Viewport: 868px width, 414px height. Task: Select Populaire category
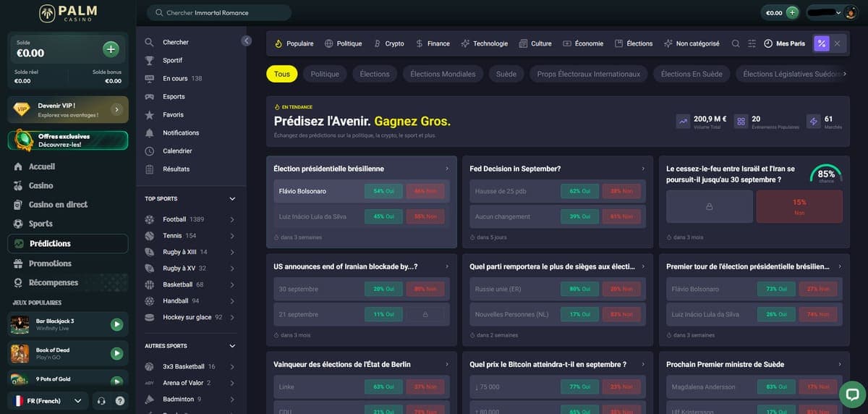point(294,43)
